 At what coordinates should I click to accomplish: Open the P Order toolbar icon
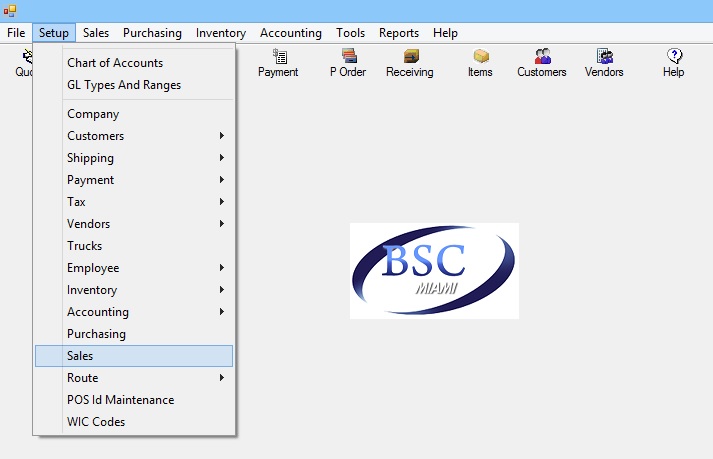tap(348, 63)
